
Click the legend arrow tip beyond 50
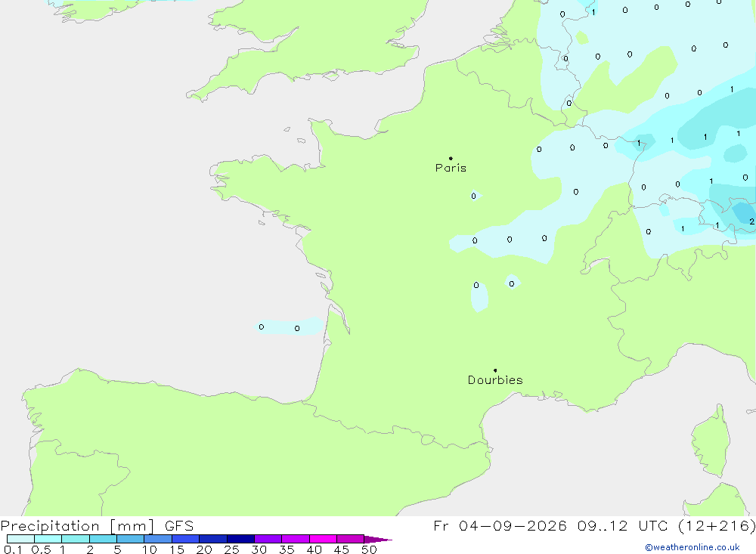378,539
